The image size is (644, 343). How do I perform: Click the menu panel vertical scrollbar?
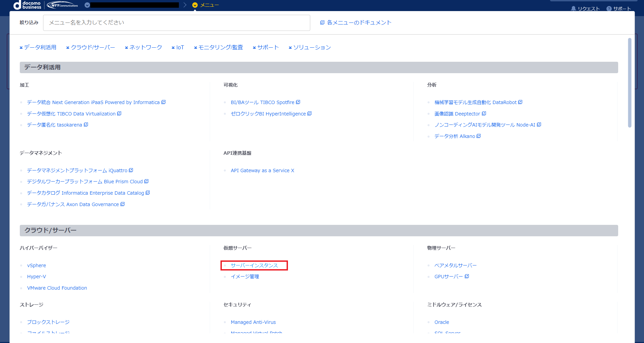click(630, 83)
